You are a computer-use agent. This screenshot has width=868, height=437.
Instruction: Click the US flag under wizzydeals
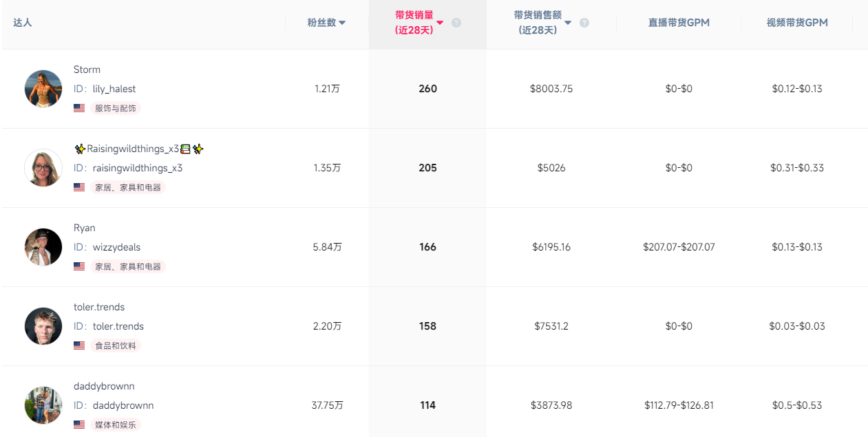79,266
